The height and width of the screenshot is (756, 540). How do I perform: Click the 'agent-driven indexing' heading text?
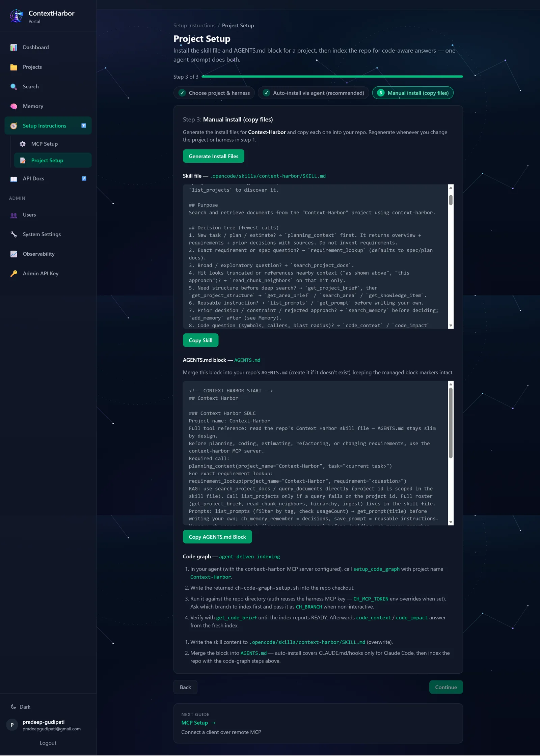(x=249, y=557)
